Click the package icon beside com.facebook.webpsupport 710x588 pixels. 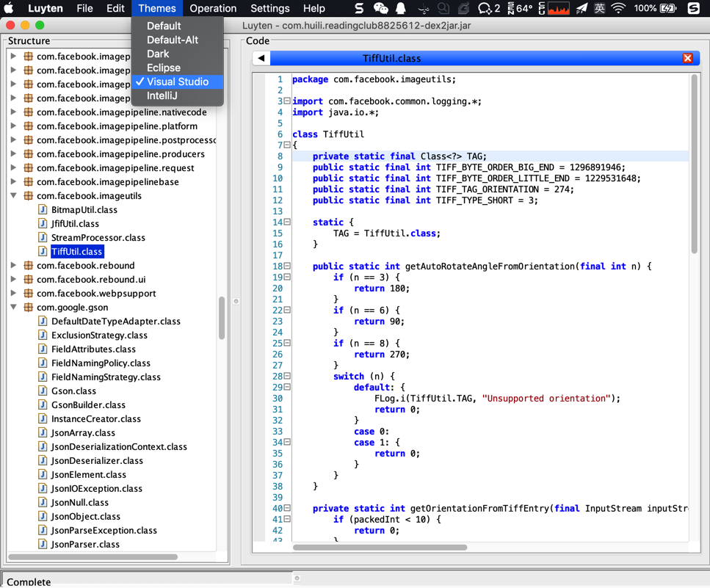click(28, 294)
